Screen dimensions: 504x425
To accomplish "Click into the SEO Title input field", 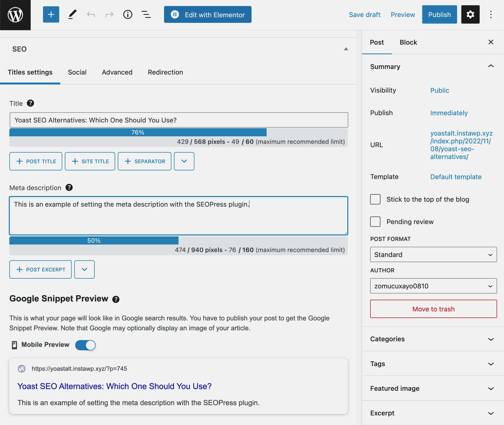I will [x=179, y=120].
